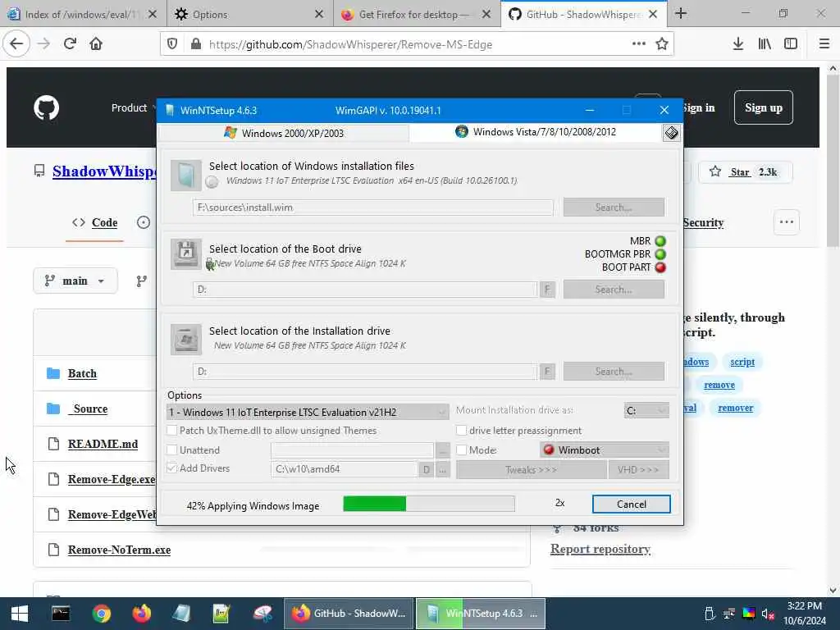Image resolution: width=840 pixels, height=630 pixels.
Task: Click the volume muted tray icon
Action: pos(768,614)
